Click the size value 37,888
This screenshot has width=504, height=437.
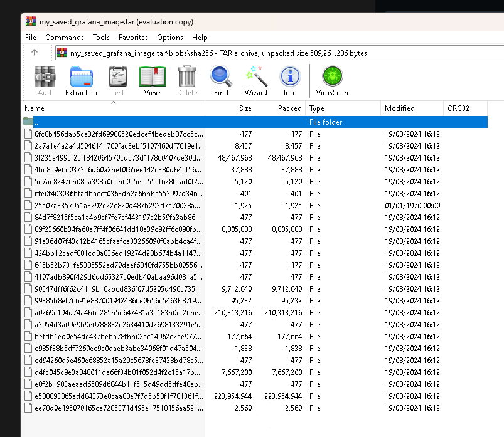(242, 170)
